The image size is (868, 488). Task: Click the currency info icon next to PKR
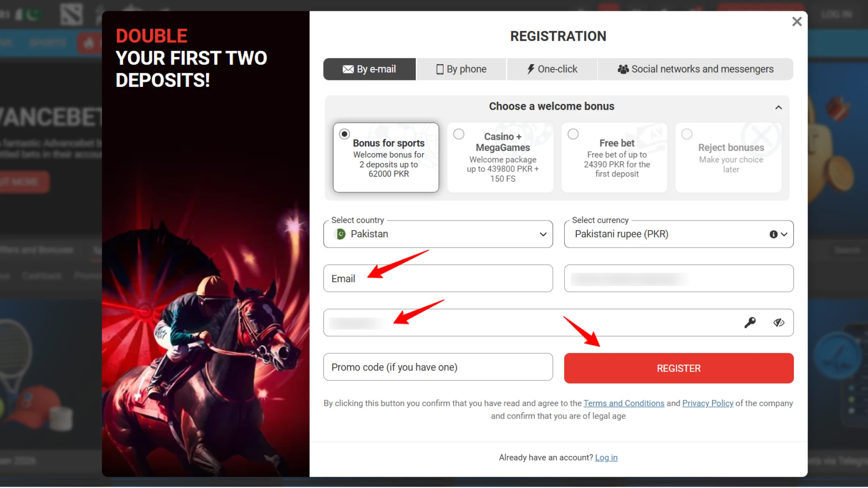[774, 234]
